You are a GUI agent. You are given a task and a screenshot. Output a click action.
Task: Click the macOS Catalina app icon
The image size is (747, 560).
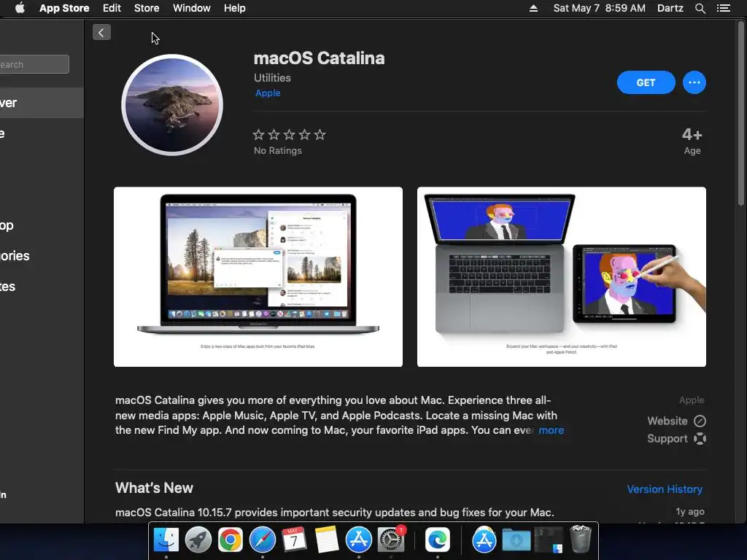click(172, 105)
